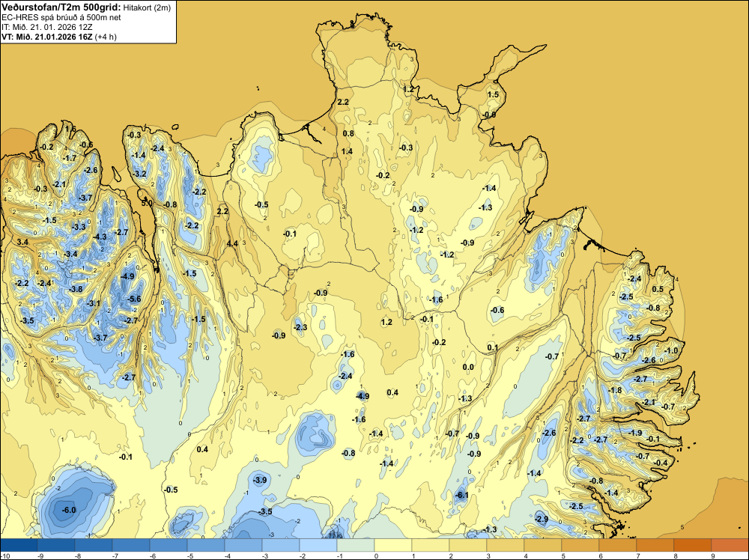This screenshot has width=749, height=560.
Task: Click the temperature value '-6.0' on the map
Action: [69, 510]
